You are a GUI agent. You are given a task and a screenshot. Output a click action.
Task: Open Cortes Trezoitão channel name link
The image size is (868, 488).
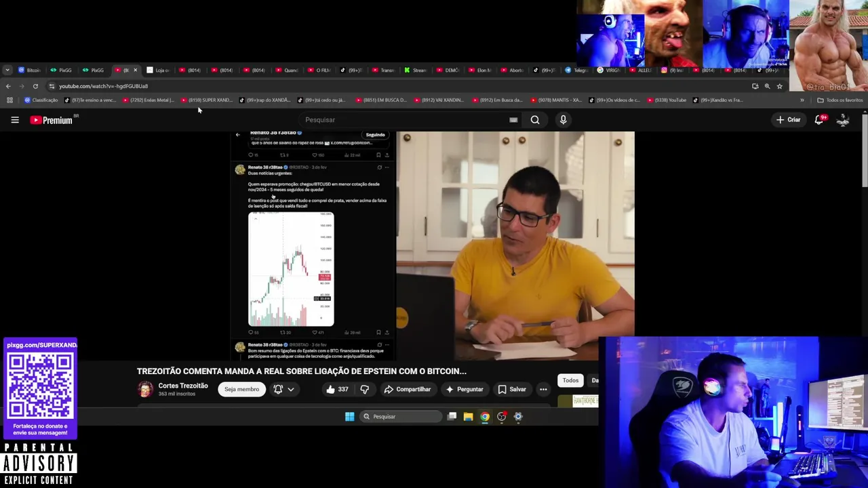pos(183,386)
